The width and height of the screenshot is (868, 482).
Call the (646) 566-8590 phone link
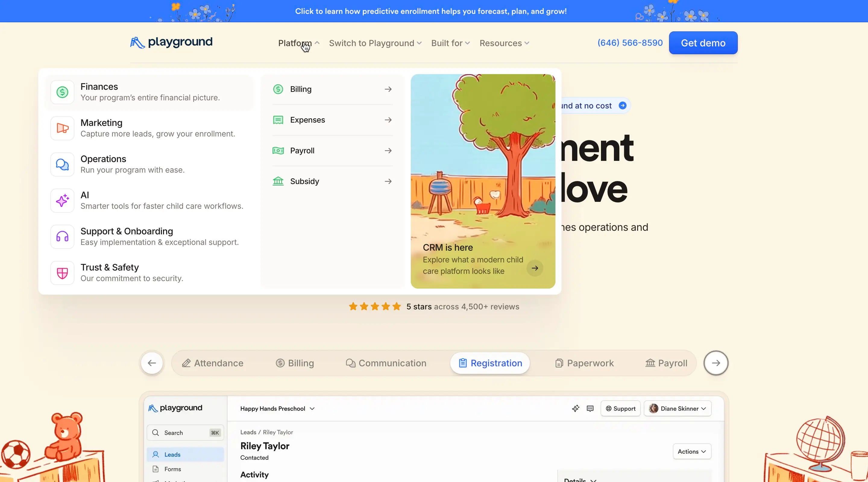click(x=630, y=43)
